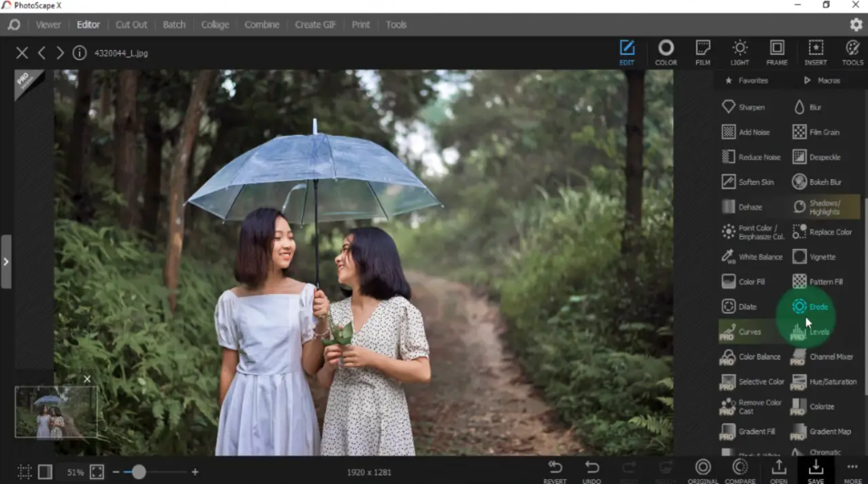Expand the left side panel arrow
Image resolution: width=868 pixels, height=484 pixels.
[6, 261]
